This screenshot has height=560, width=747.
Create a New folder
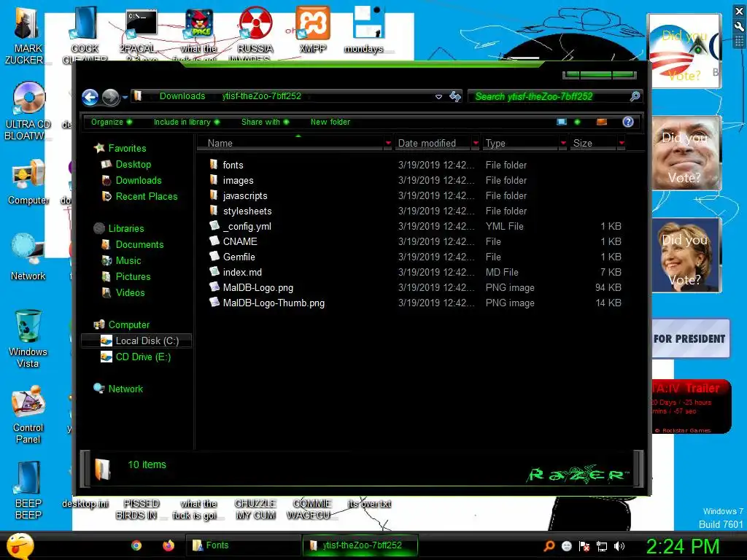330,122
